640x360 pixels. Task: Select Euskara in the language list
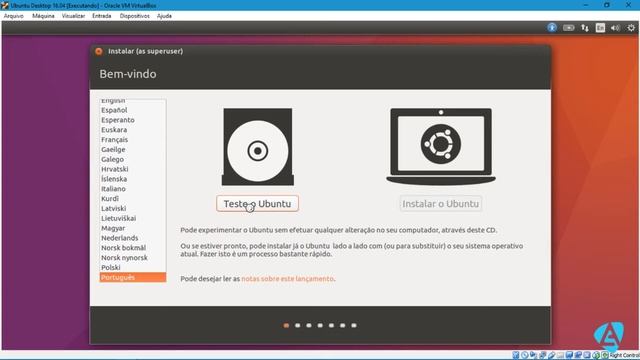[133, 130]
